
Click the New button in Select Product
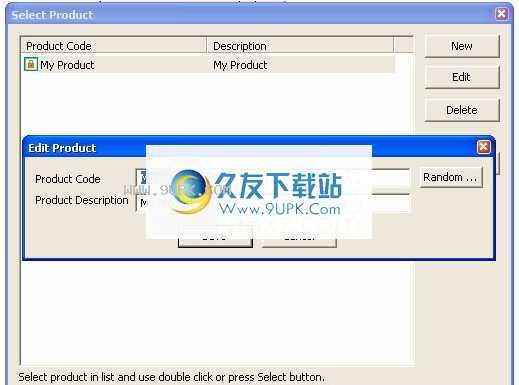point(462,46)
